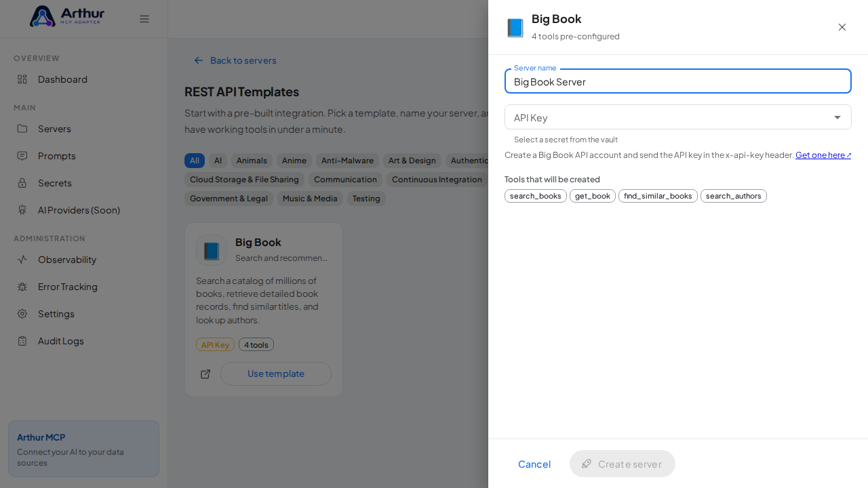This screenshot has width=868, height=488.
Task: Click the Big Book card title
Action: (258, 242)
